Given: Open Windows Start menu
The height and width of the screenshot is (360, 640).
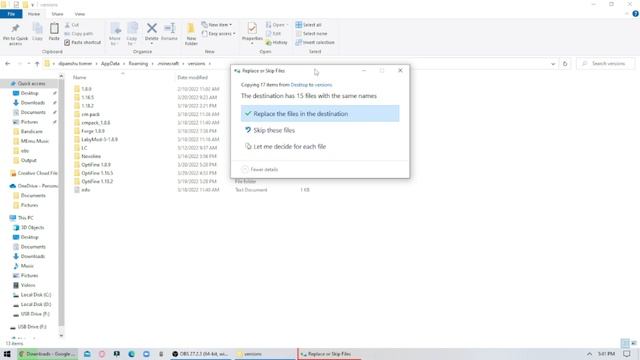Looking at the screenshot, I should point(7,354).
